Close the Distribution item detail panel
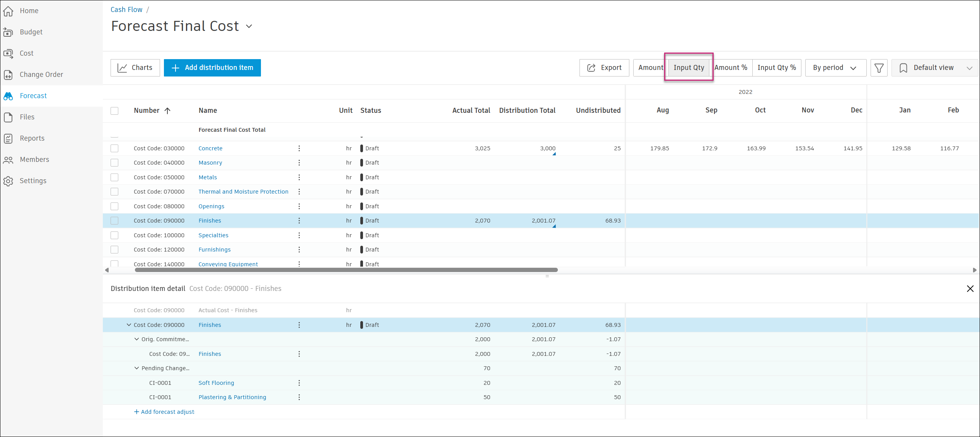The image size is (980, 437). 970,289
